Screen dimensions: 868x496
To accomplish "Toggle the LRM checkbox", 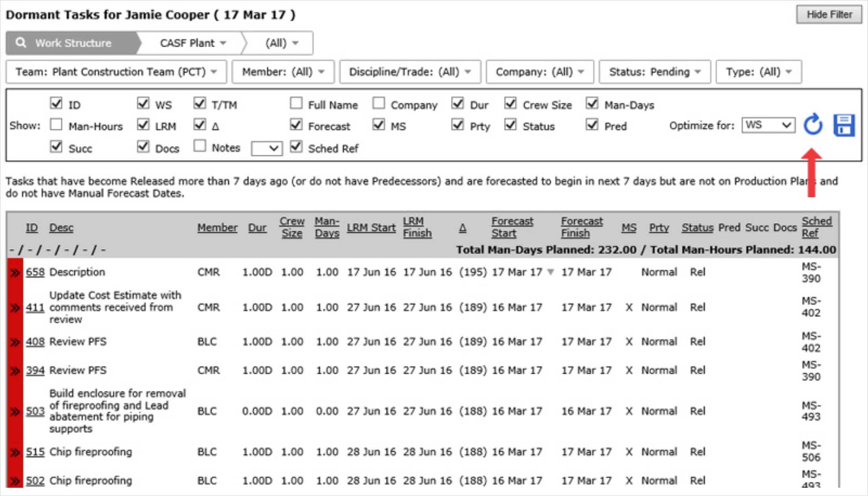I will point(143,124).
